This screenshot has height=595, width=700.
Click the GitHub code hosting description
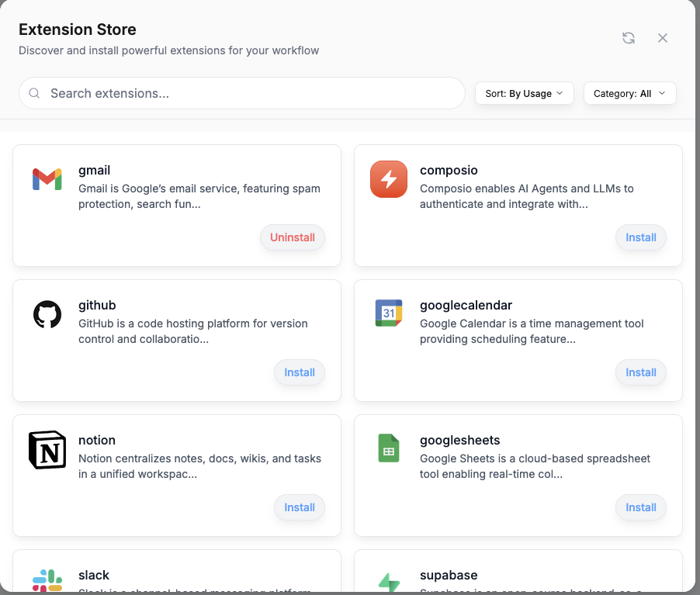[193, 331]
